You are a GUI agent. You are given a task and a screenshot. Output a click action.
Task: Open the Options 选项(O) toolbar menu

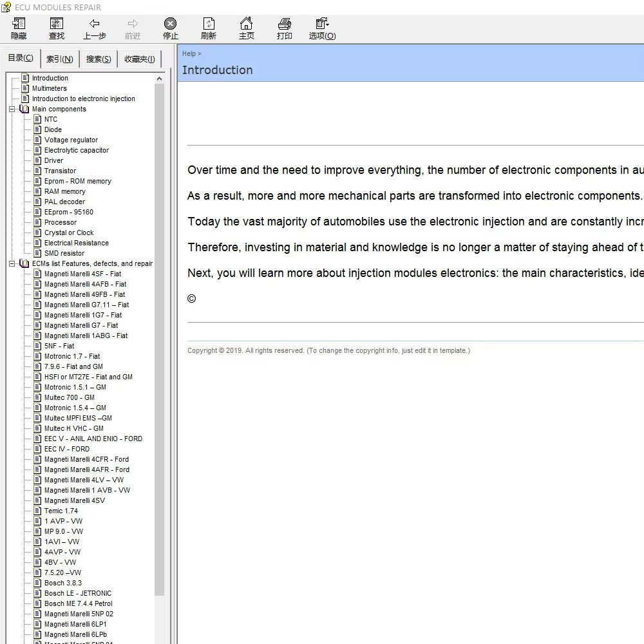[x=323, y=28]
